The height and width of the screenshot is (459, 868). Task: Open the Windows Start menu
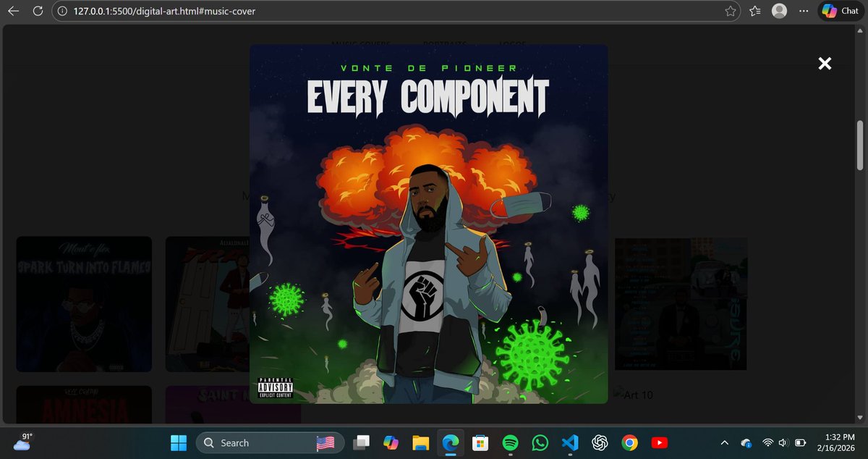click(x=177, y=442)
